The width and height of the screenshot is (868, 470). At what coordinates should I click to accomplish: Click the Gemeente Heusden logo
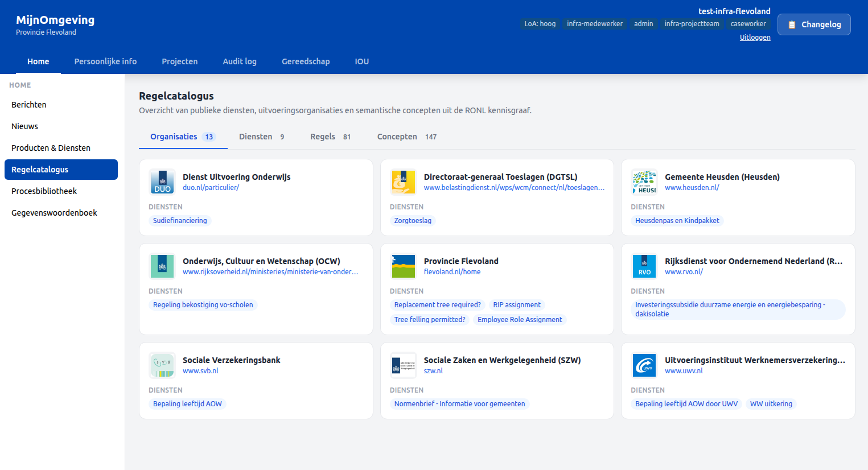point(644,182)
